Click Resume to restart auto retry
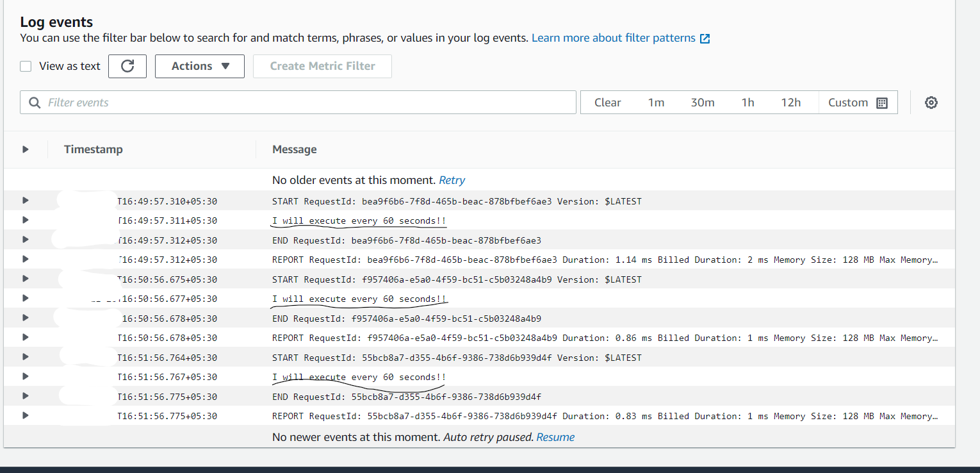Viewport: 980px width, 473px height. pos(555,437)
